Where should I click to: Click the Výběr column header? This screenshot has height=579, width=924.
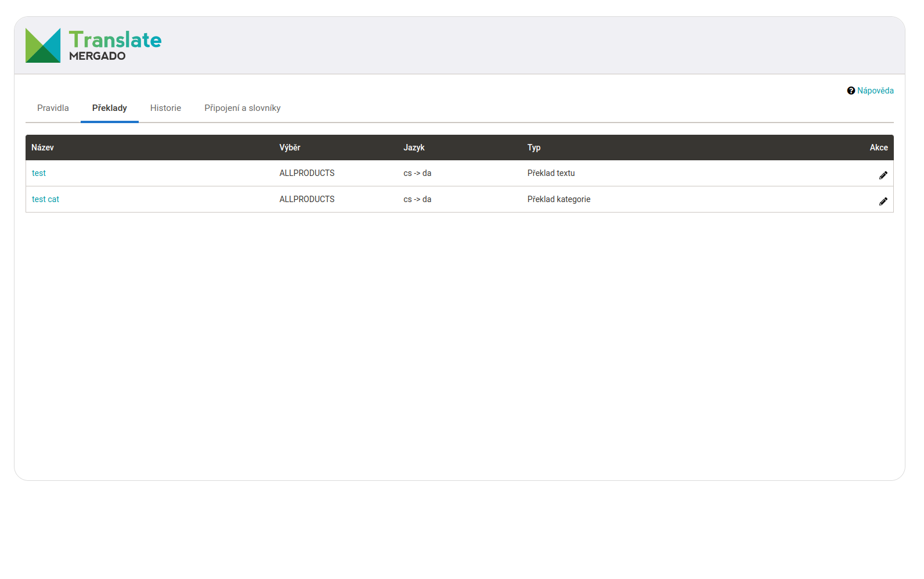290,148
